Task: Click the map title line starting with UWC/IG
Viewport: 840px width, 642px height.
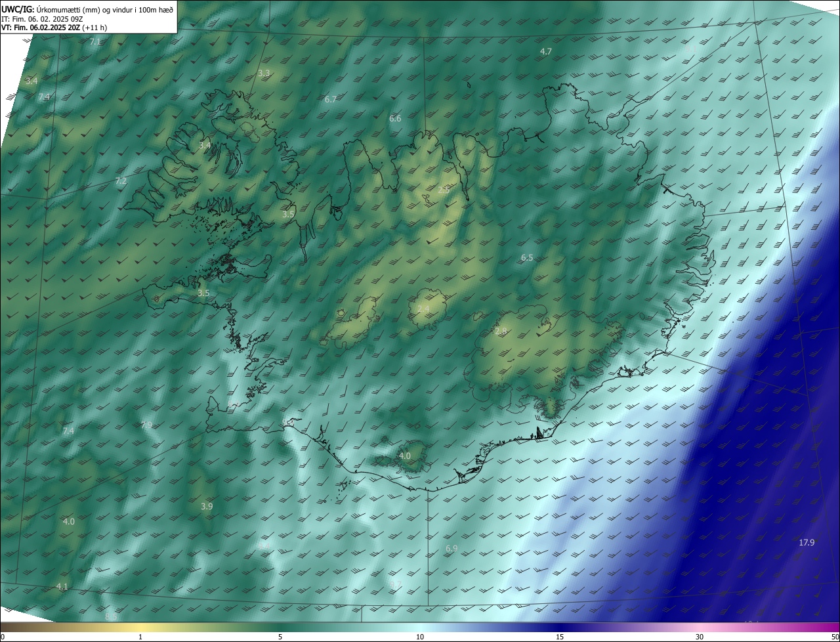Action: tap(87, 9)
